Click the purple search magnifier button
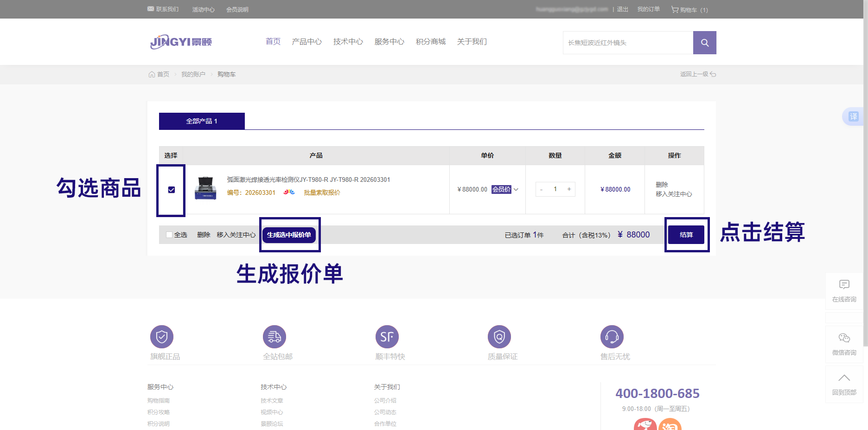The height and width of the screenshot is (430, 868). tap(704, 43)
